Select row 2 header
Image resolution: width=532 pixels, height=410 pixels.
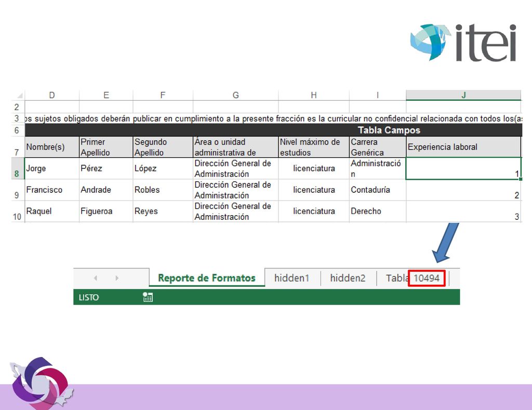click(x=17, y=107)
